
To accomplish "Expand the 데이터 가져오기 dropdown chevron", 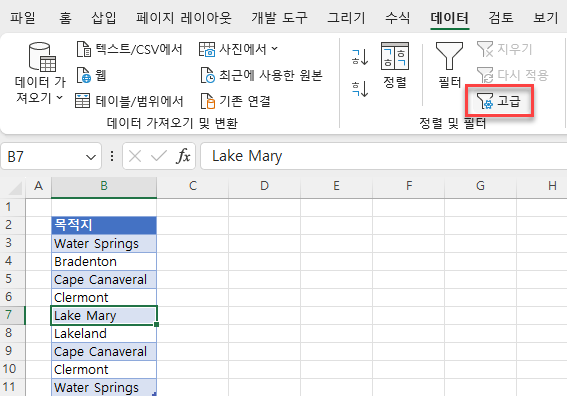I will 60,97.
